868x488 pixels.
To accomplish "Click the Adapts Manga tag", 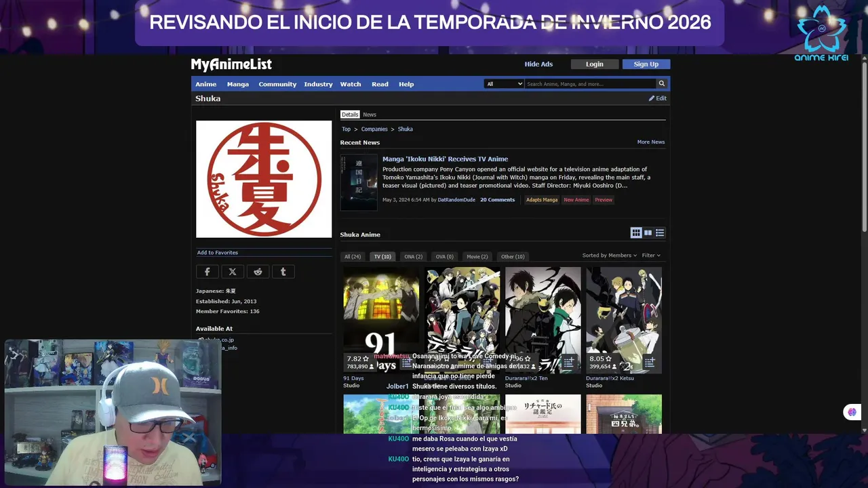I will pyautogui.click(x=542, y=200).
